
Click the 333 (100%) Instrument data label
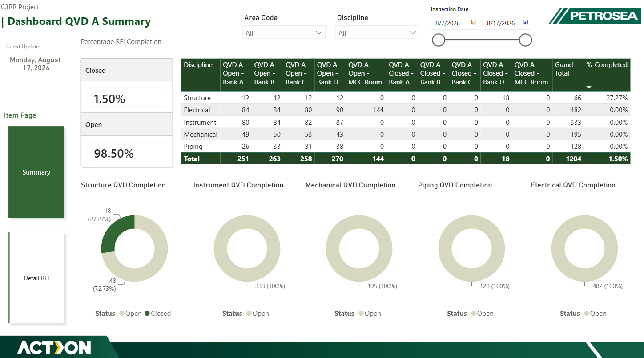270,286
